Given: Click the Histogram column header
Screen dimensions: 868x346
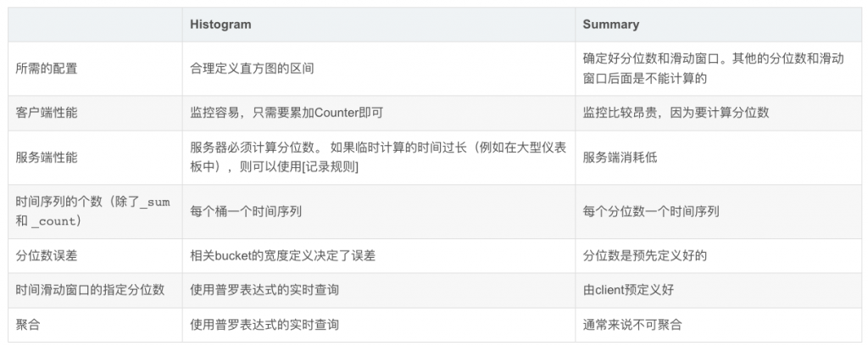Looking at the screenshot, I should [x=220, y=25].
